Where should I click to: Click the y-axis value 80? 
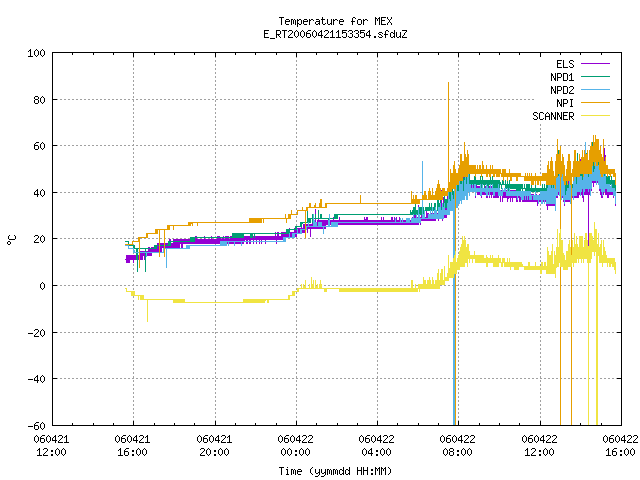(40, 100)
